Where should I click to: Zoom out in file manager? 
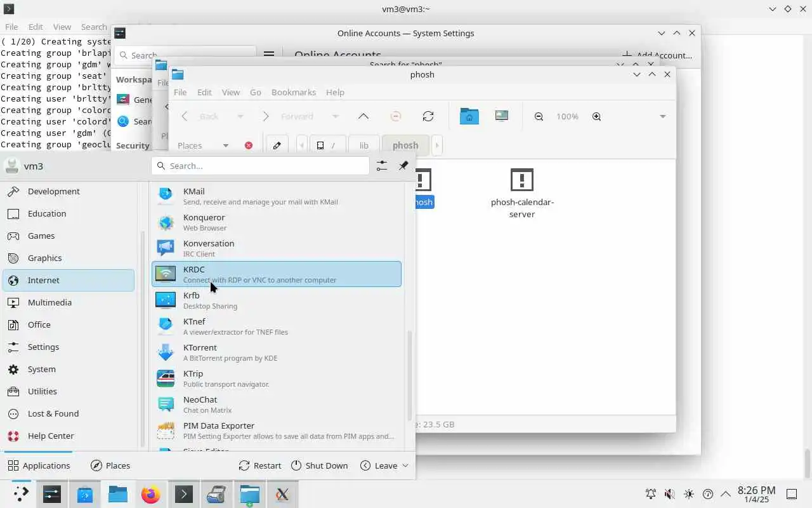pos(539,116)
